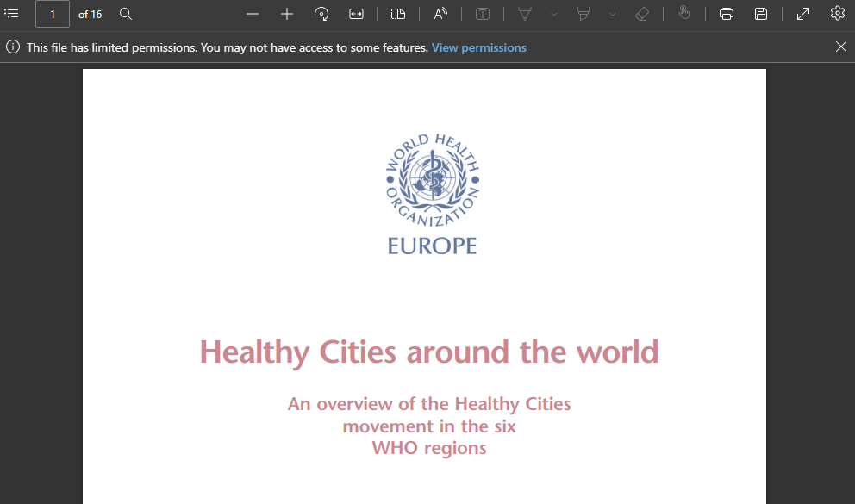The width and height of the screenshot is (855, 504).
Task: Rotate the PDF page
Action: 321,14
